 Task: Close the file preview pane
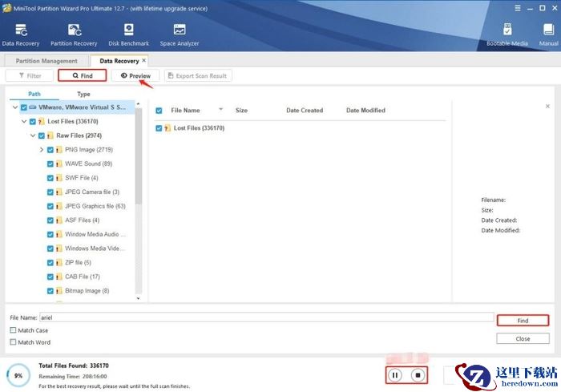click(547, 107)
